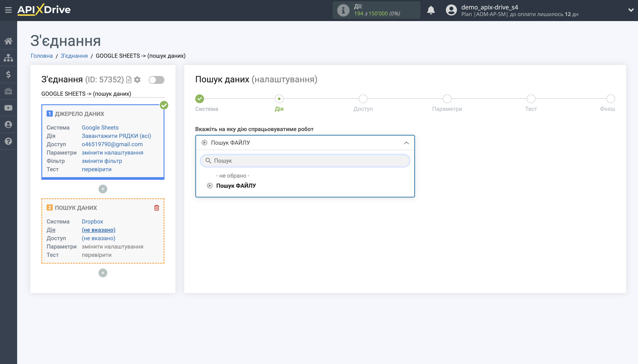638x364 pixels.
Task: Select Пошук ФАЙЛУ from dropdown list
Action: [x=236, y=185]
